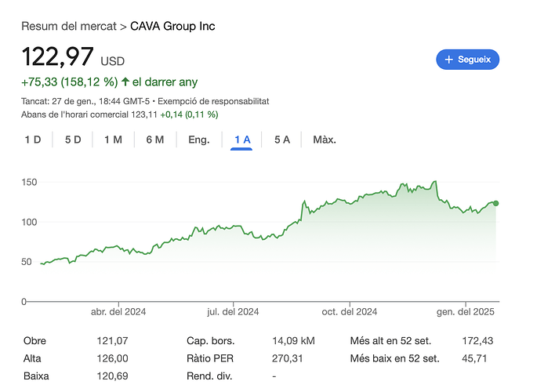Image resolution: width=537 pixels, height=392 pixels.
Task: Click the Obre value 121,07
Action: coord(112,341)
